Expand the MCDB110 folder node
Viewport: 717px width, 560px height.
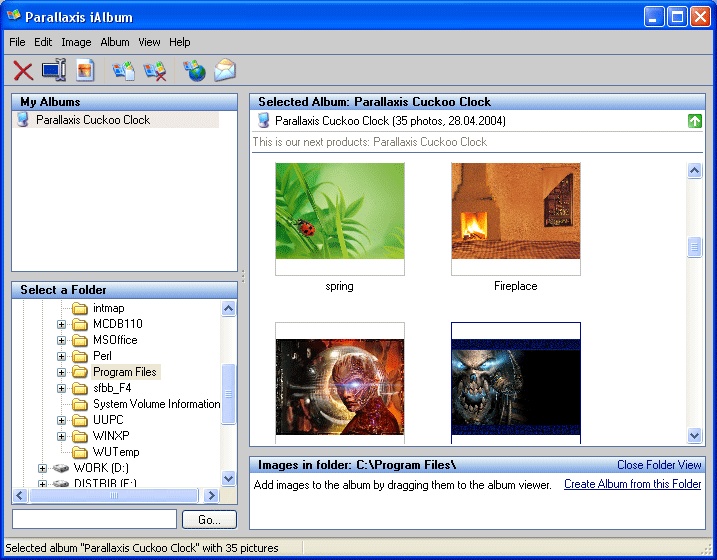click(61, 325)
